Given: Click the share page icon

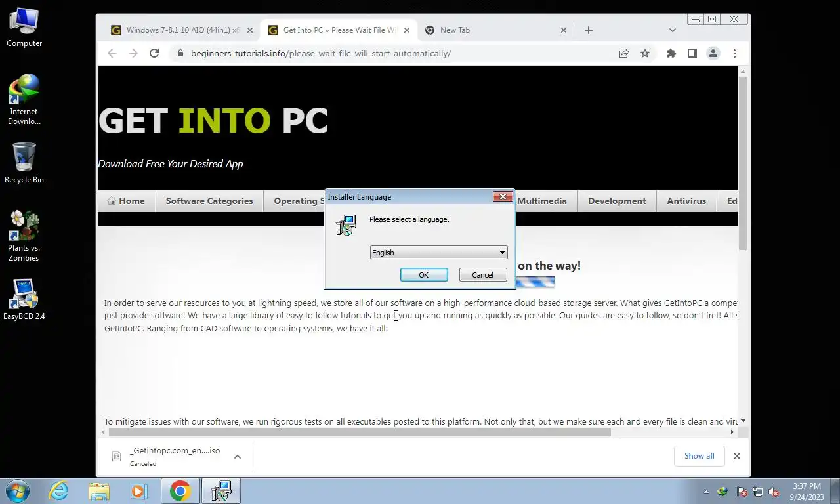Looking at the screenshot, I should click(624, 53).
